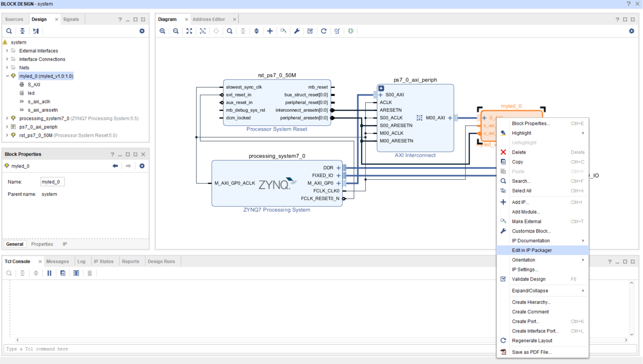The height and width of the screenshot is (364, 643).
Task: Select the S_AXI tree item
Action: (x=34, y=85)
